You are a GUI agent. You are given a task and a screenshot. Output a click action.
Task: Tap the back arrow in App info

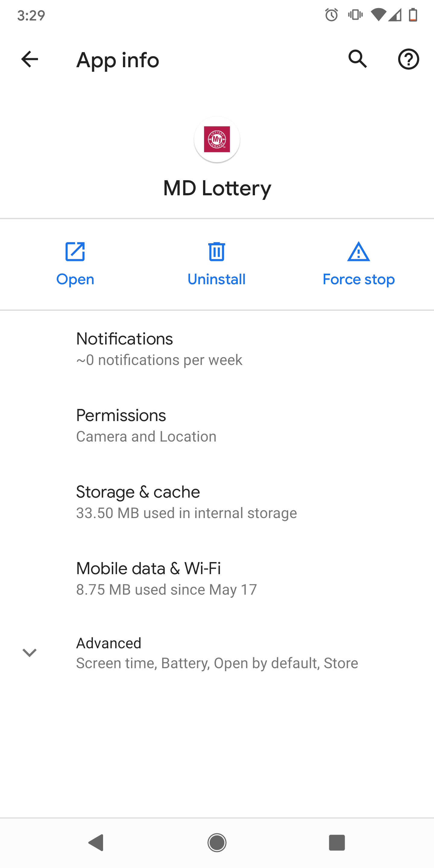tap(30, 60)
